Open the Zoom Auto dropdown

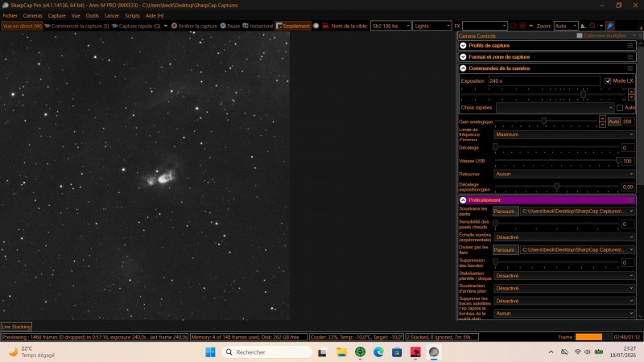(x=566, y=26)
